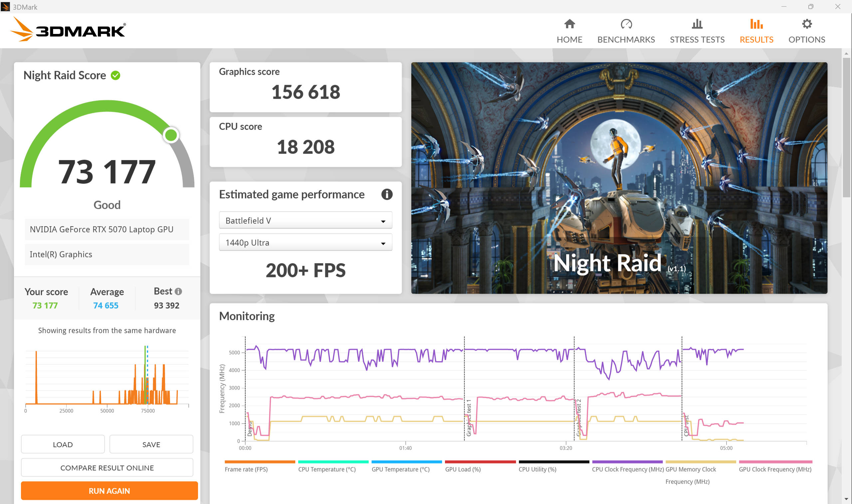
Task: Click the orange Frame rate color bar
Action: (260, 462)
